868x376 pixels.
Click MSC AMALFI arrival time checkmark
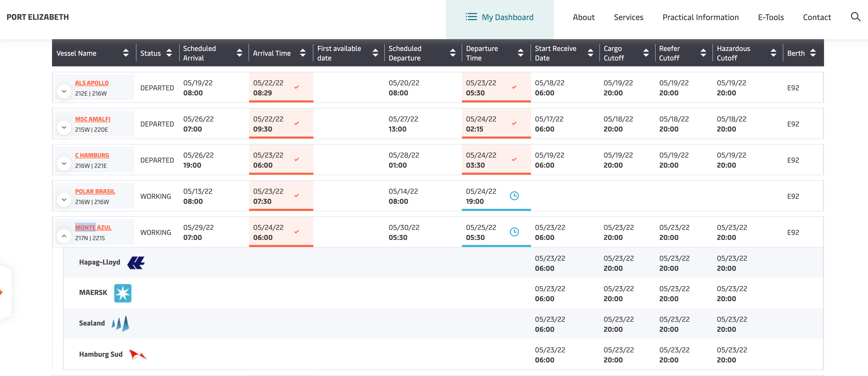coord(297,123)
